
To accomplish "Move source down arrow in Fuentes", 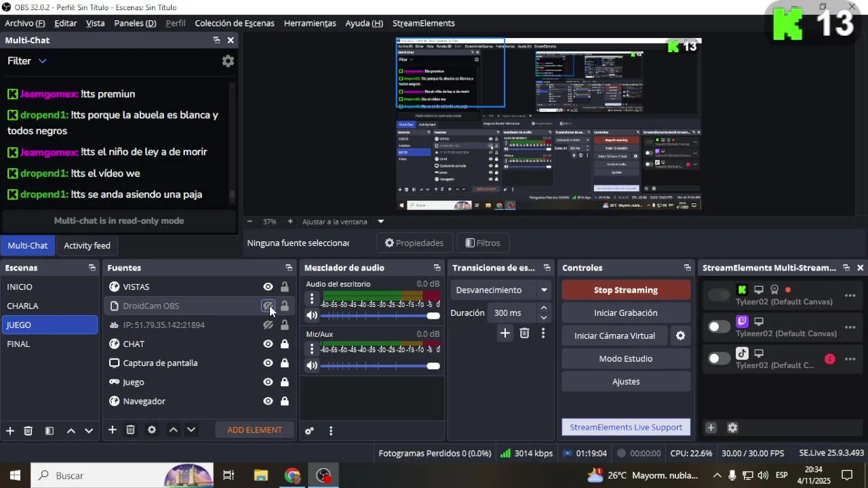I will tap(191, 430).
